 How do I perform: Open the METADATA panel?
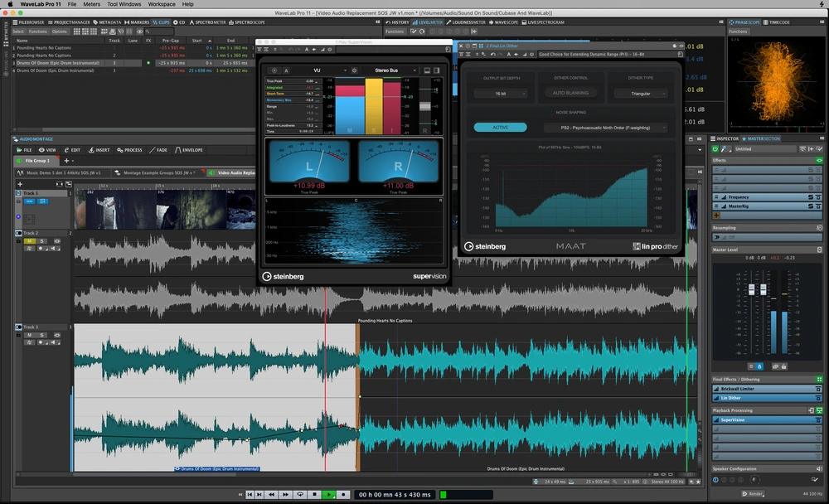point(109,22)
